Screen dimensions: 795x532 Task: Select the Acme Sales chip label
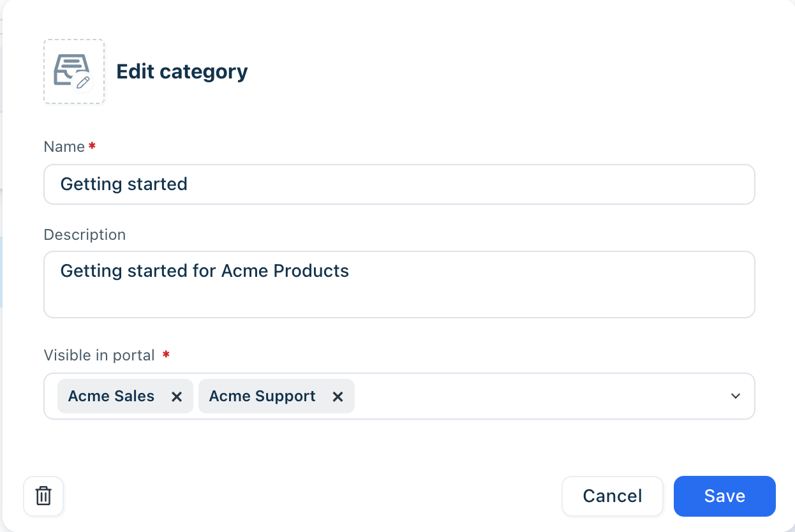pyautogui.click(x=111, y=396)
